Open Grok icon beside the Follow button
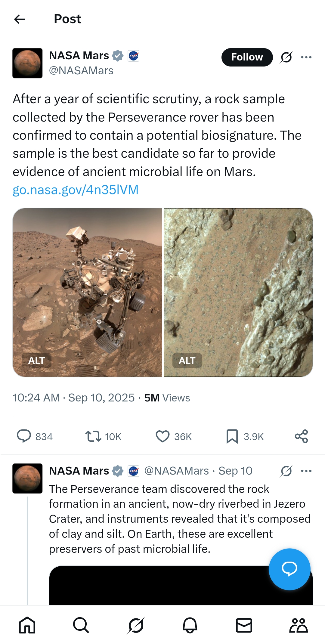The height and width of the screenshot is (644, 325). tap(286, 57)
